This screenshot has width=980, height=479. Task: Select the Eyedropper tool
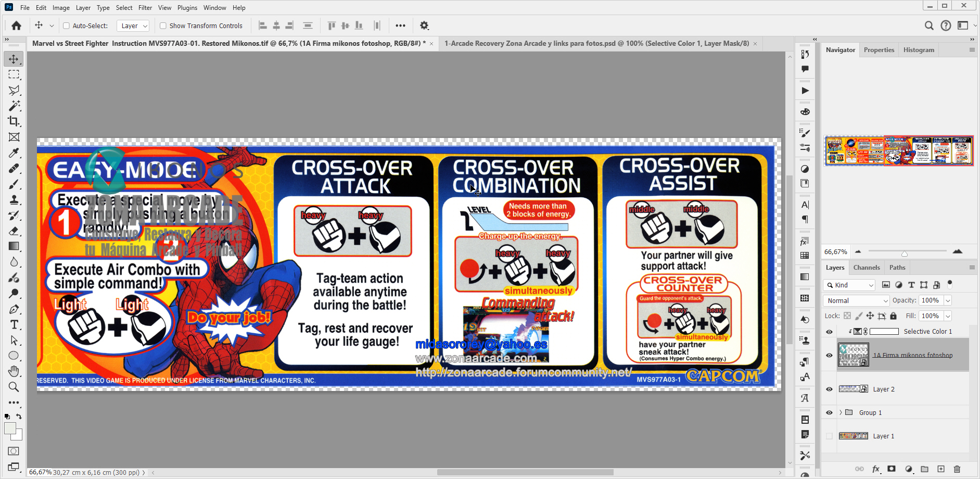click(x=14, y=153)
